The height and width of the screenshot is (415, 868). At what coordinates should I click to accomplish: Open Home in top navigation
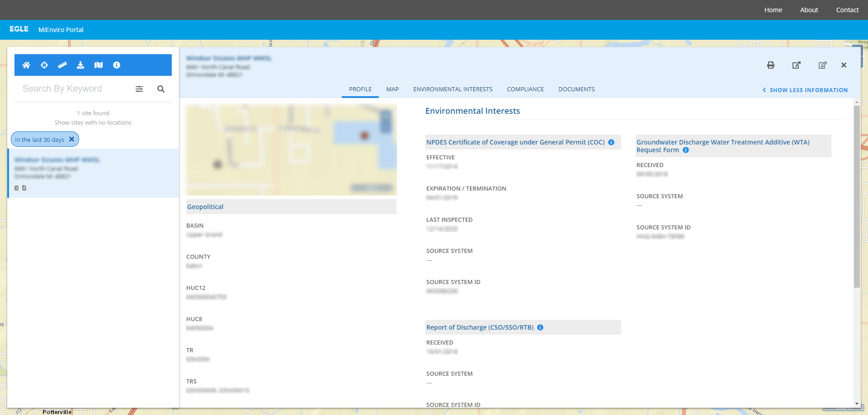[773, 10]
